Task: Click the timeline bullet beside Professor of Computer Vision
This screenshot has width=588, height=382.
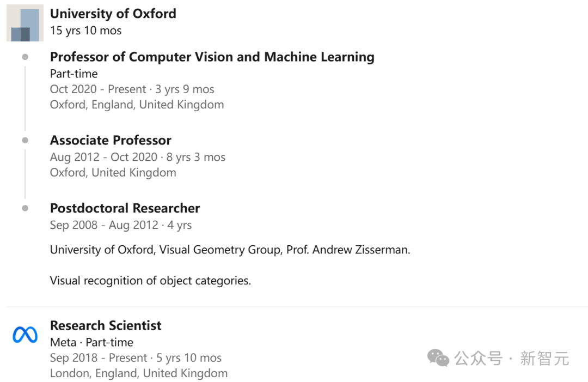Action: click(25, 57)
